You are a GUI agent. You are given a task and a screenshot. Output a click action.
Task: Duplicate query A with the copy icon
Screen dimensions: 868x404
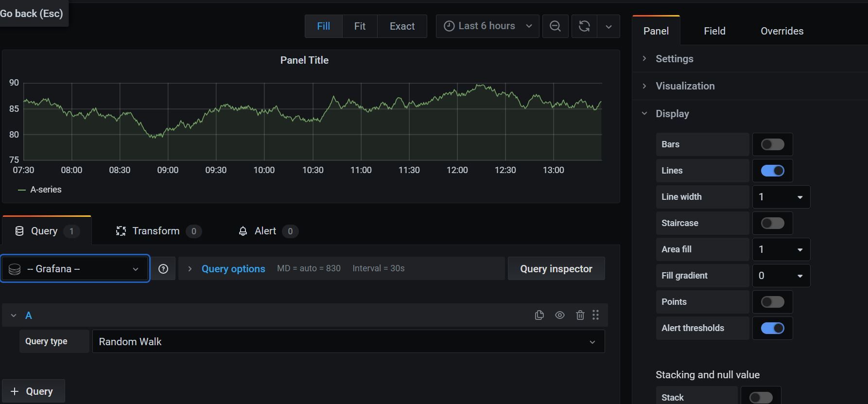[x=539, y=315]
